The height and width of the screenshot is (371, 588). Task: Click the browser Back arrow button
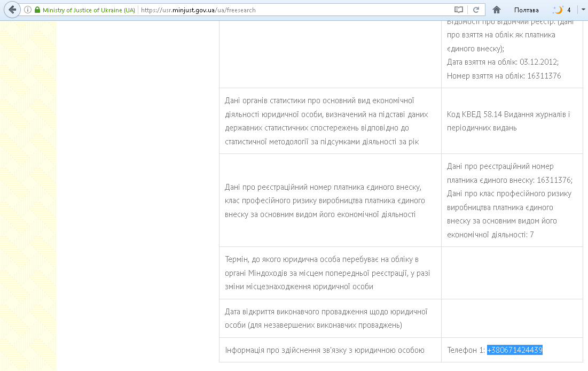(13, 10)
